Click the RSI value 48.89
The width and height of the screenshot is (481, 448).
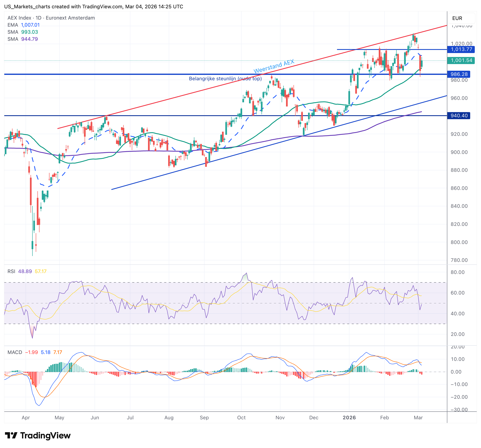pos(25,271)
